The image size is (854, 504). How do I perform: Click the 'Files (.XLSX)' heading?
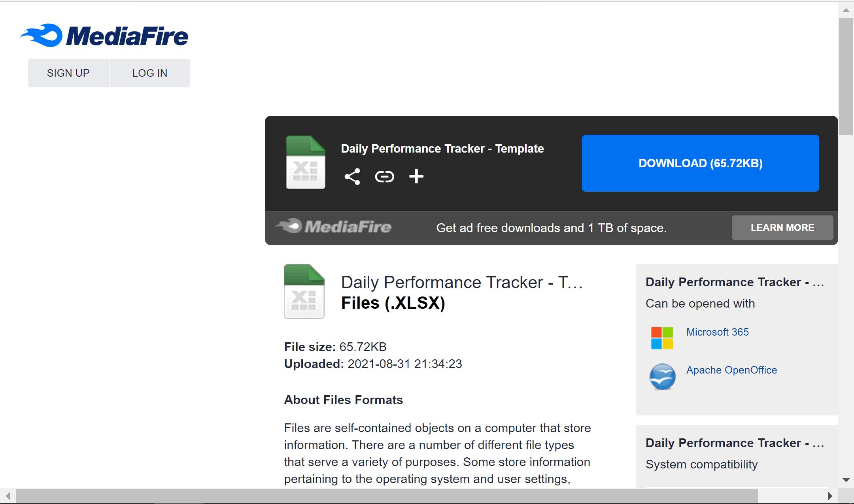393,303
